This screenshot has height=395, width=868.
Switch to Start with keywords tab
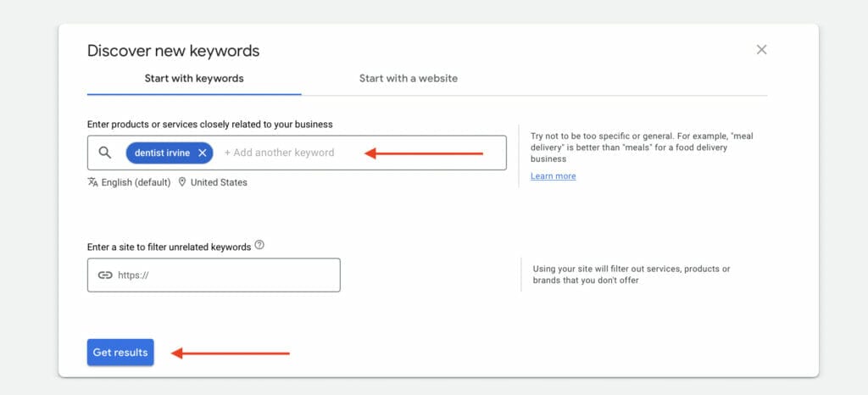point(194,79)
